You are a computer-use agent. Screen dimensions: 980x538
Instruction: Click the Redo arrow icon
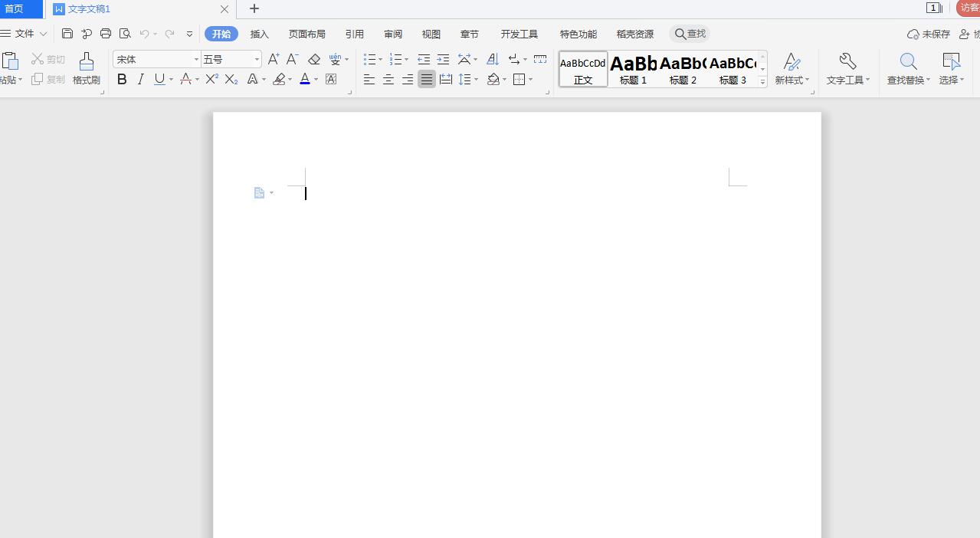tap(170, 34)
